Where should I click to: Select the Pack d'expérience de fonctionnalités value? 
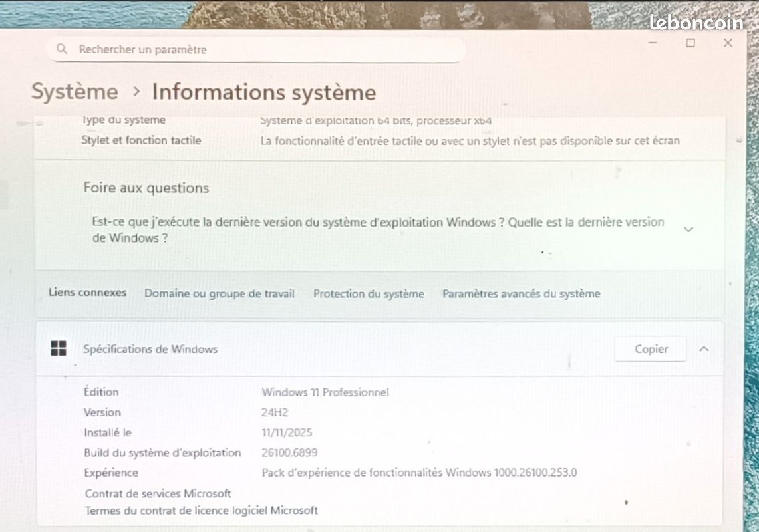point(419,472)
